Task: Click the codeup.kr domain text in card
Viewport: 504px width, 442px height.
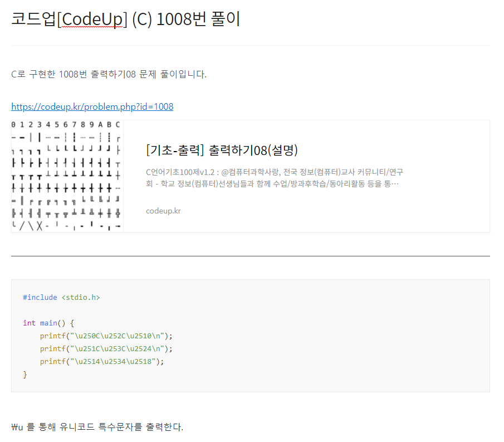Action: tap(163, 211)
